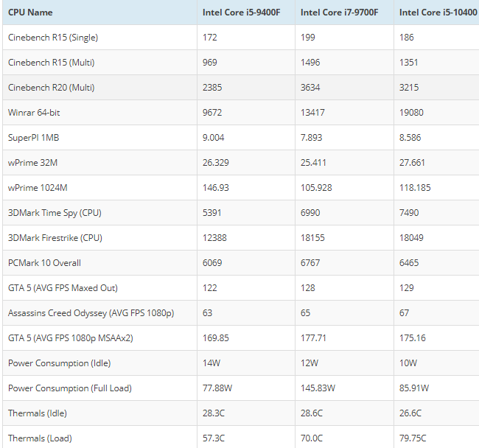Viewport: 479px width, 448px height.
Task: Select the GTA 5 MSAAx2 value 177.71
Action: tap(313, 338)
